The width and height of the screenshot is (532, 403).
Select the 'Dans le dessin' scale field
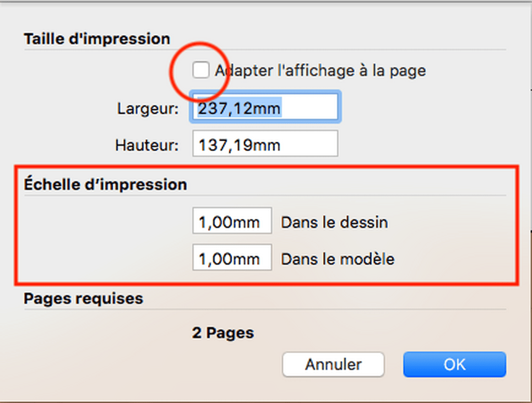(x=232, y=221)
